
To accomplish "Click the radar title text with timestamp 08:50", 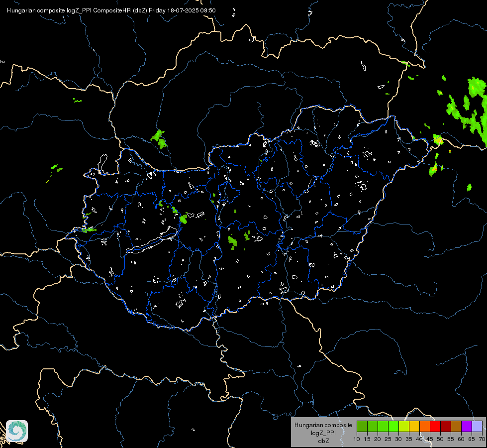I will [111, 10].
